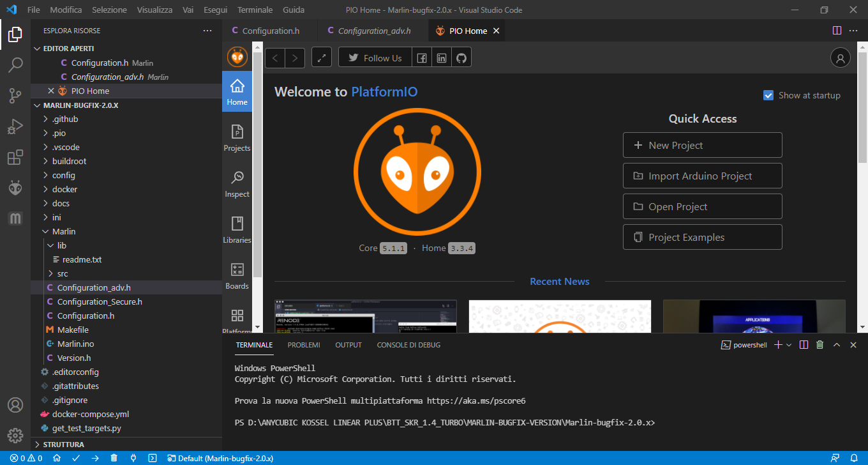Click the Open Project button
The height and width of the screenshot is (465, 868).
tap(702, 206)
